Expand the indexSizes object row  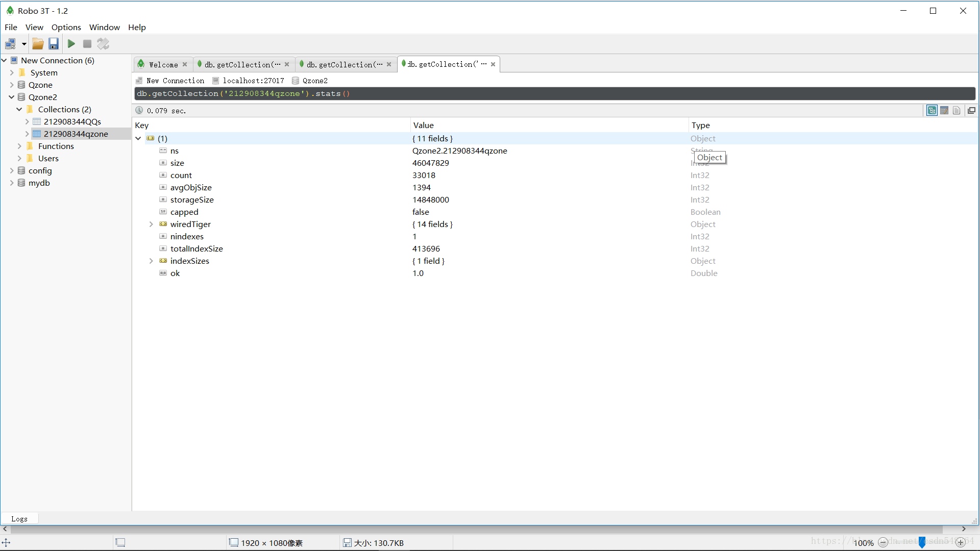tap(151, 261)
